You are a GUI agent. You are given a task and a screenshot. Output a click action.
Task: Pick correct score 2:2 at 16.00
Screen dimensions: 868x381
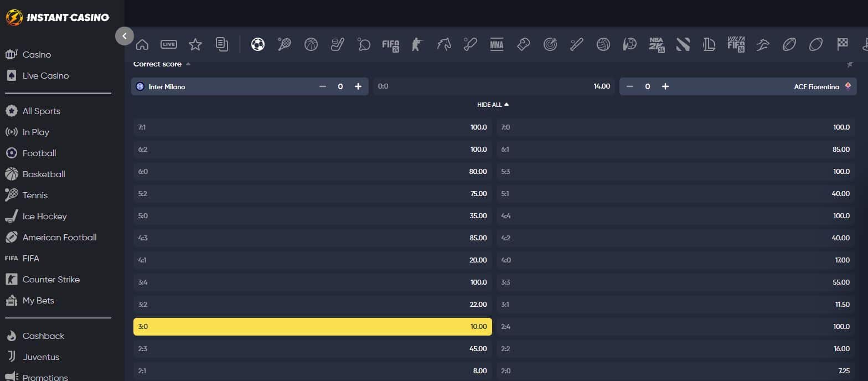[675, 349]
